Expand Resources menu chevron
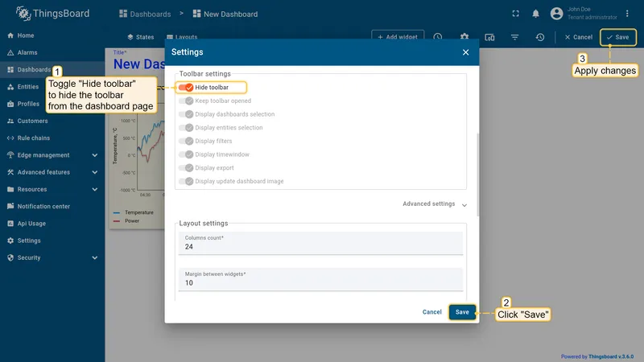Image resolution: width=644 pixels, height=362 pixels. click(x=95, y=190)
